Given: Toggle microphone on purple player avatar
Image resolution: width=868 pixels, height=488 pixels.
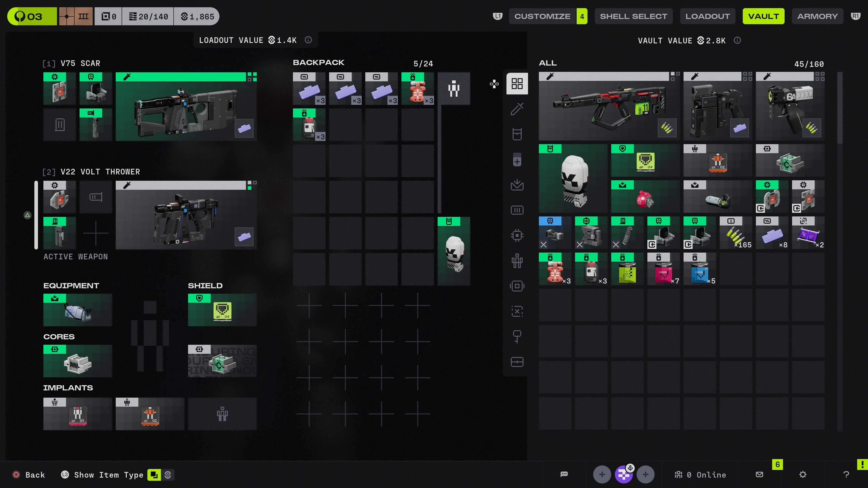Looking at the screenshot, I should pyautogui.click(x=630, y=469).
